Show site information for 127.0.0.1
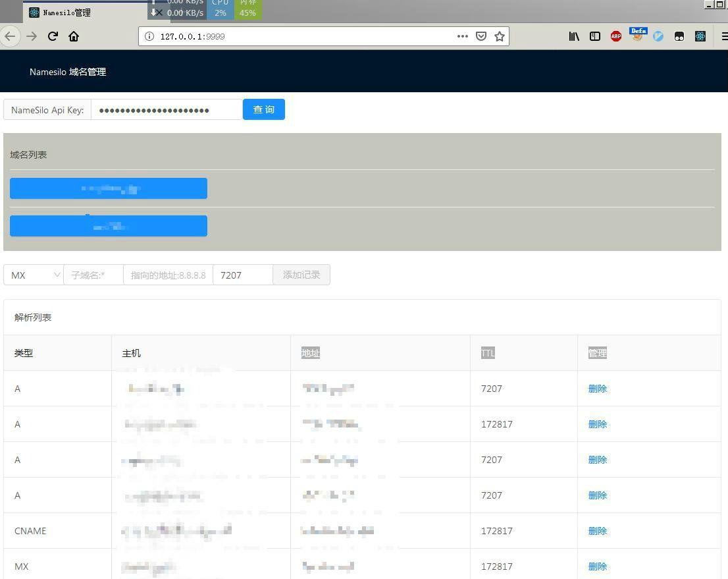 click(149, 36)
